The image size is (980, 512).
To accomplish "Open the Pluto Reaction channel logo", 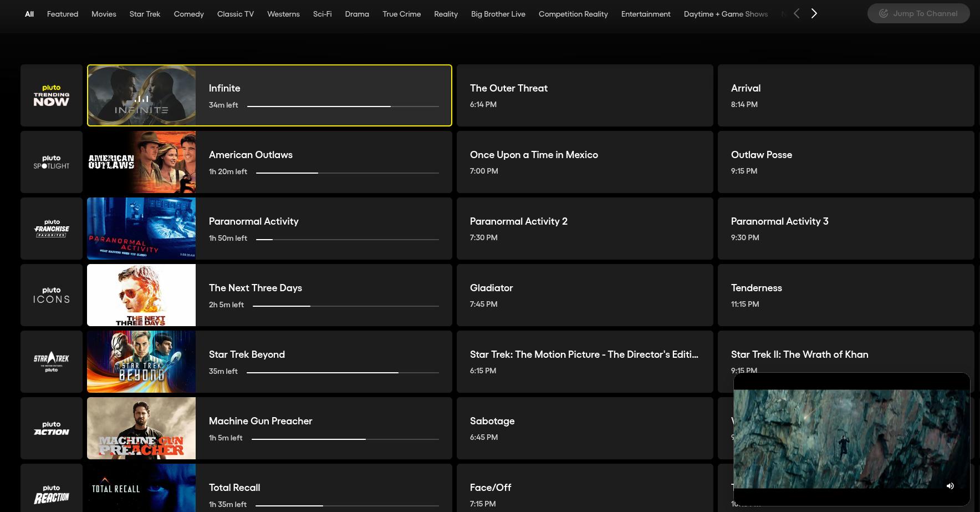I will (x=52, y=488).
